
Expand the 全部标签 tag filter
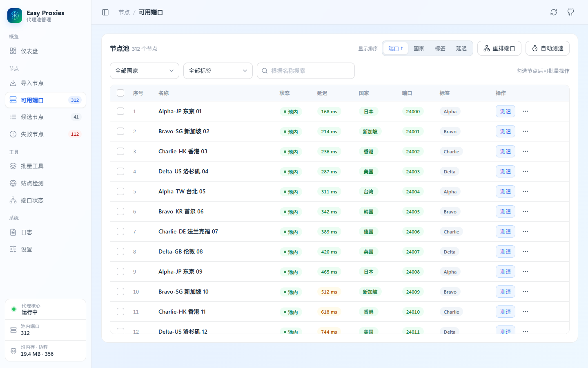pos(218,71)
